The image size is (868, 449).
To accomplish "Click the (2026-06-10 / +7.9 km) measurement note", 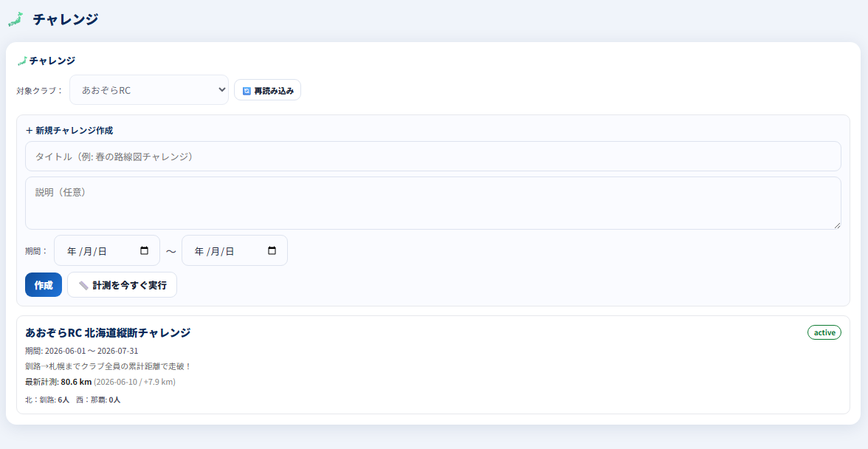I will pyautogui.click(x=134, y=382).
